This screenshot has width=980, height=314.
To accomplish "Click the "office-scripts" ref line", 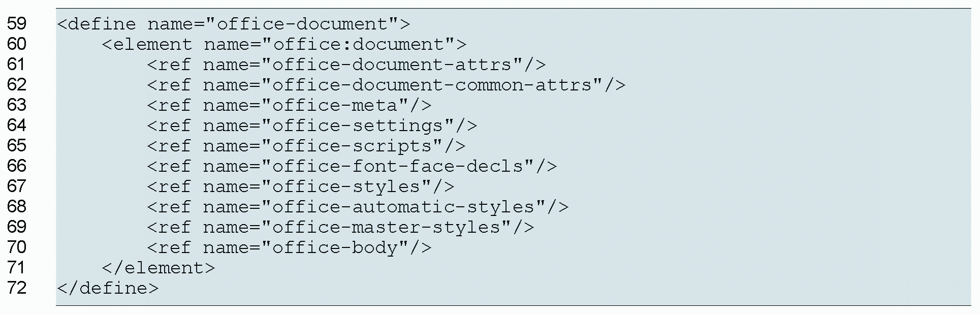I will tap(306, 146).
